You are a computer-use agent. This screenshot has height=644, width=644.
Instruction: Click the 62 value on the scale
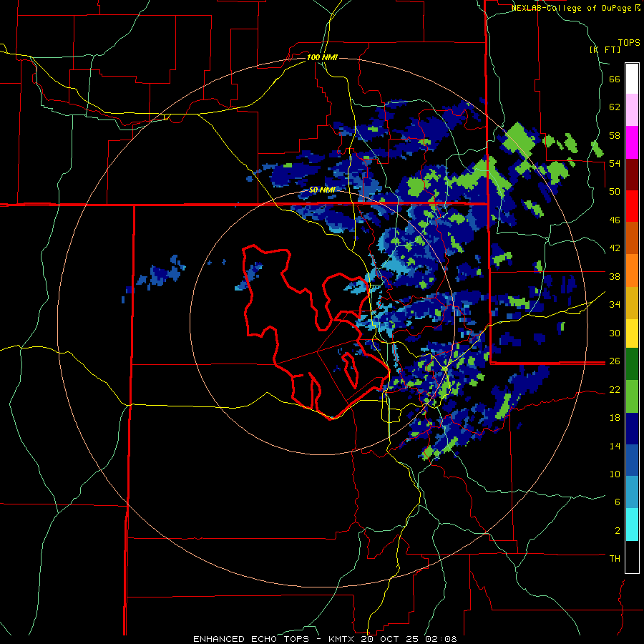point(615,107)
